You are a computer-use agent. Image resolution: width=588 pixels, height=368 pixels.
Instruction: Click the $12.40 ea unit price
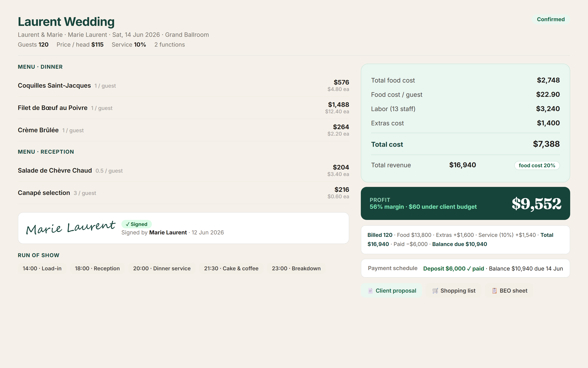point(337,112)
